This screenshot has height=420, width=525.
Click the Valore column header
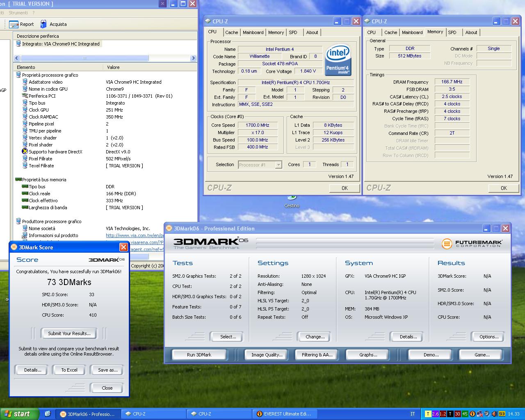(x=150, y=67)
